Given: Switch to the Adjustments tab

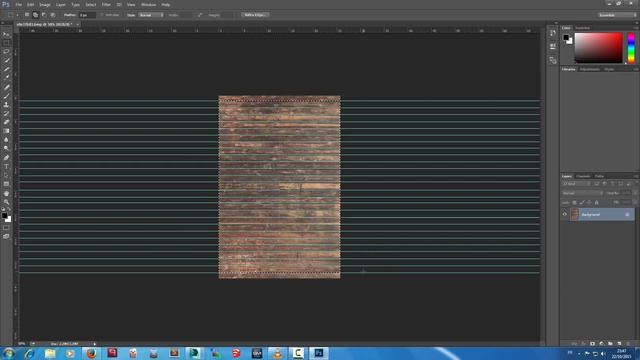Looking at the screenshot, I should 590,69.
